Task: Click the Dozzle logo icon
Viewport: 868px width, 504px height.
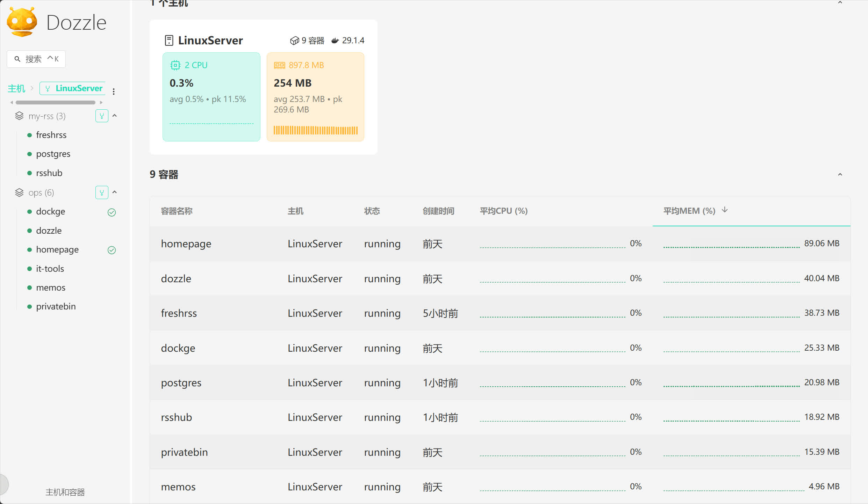Action: 22,22
